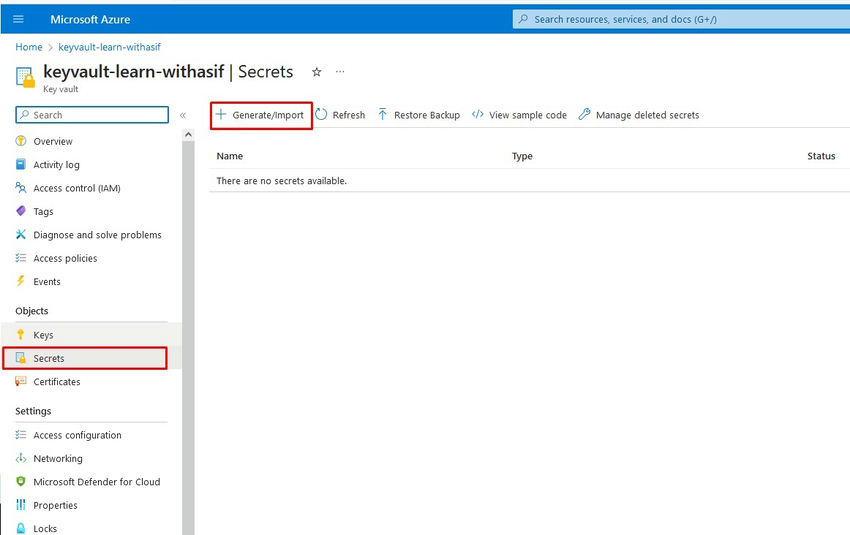Open View sample code
850x535 pixels.
pyautogui.click(x=527, y=115)
